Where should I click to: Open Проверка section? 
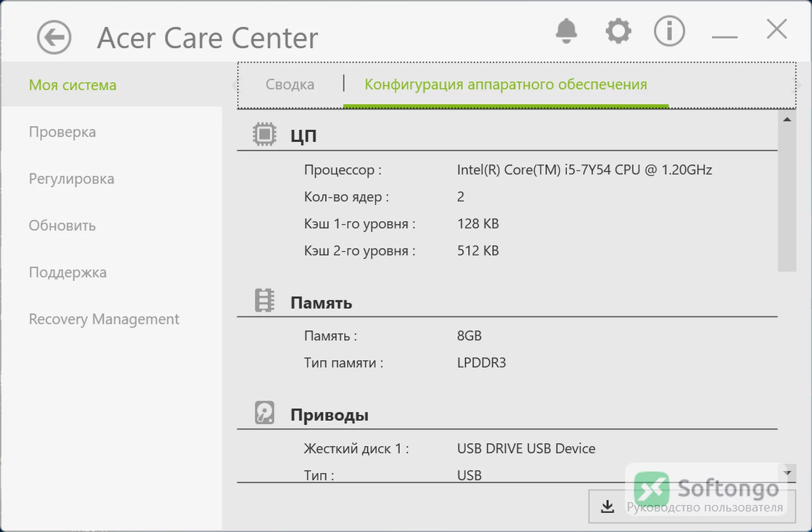point(62,132)
